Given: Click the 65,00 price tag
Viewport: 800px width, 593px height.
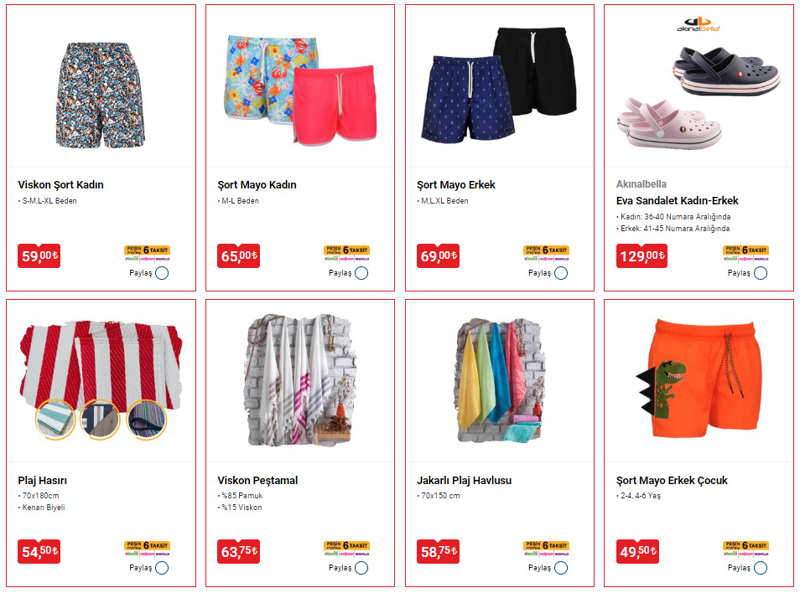Looking at the screenshot, I should pos(238,256).
